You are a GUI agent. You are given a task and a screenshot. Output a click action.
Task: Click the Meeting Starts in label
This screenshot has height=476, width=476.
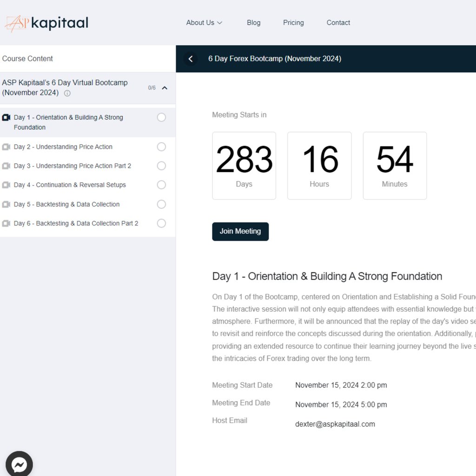(x=239, y=115)
